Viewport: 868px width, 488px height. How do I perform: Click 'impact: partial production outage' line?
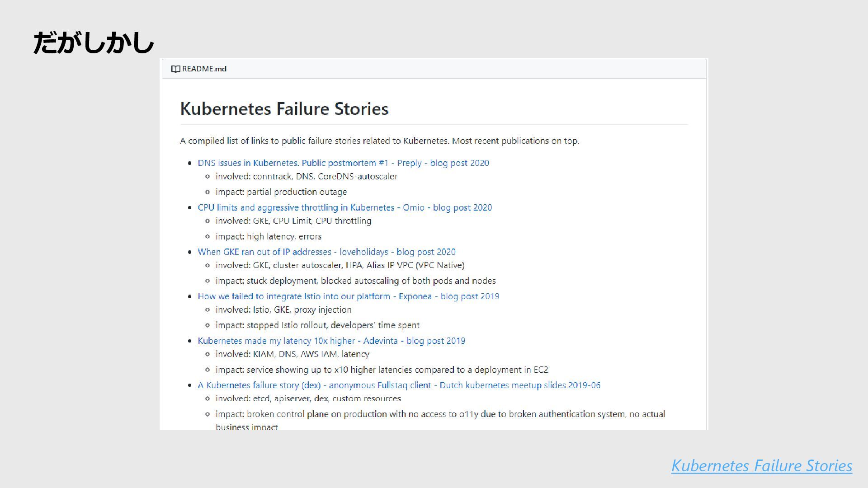(281, 192)
